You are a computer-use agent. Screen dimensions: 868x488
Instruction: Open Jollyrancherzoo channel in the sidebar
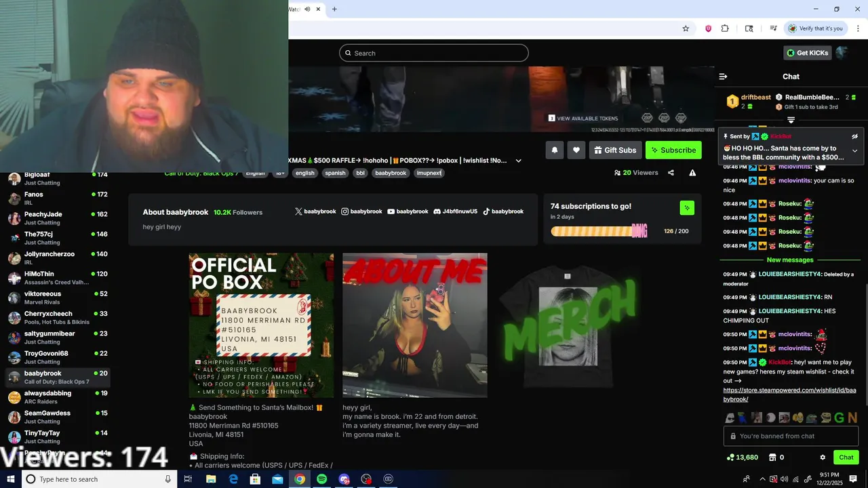pos(58,258)
